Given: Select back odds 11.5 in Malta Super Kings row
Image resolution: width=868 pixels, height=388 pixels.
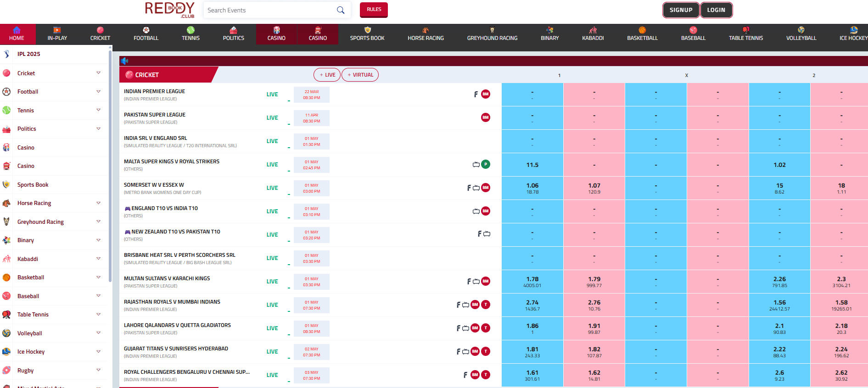Looking at the screenshot, I should point(532,165).
